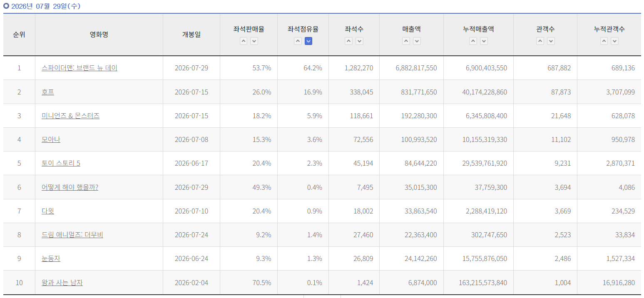Click the active 좌석점유율 descending sort arrow
This screenshot has width=644, height=298.
[x=308, y=41]
